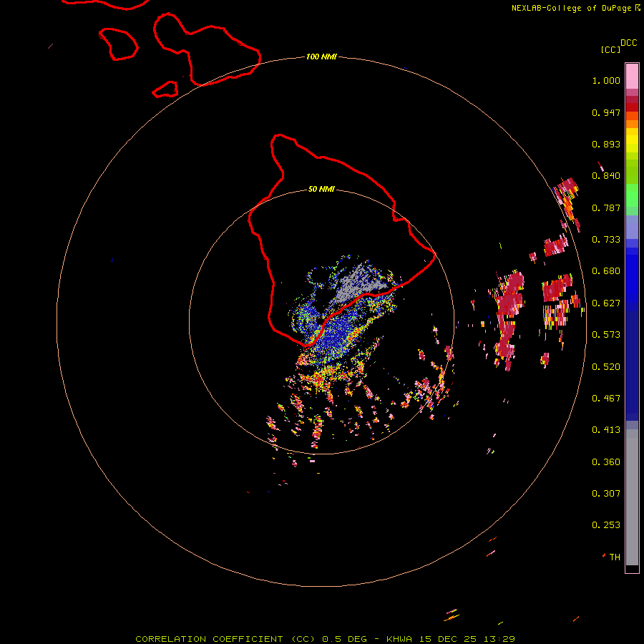
Task: Click the 0.520 color scale value
Action: tap(606, 367)
